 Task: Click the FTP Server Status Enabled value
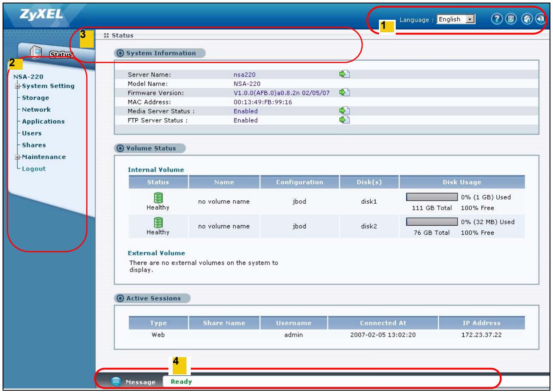245,120
